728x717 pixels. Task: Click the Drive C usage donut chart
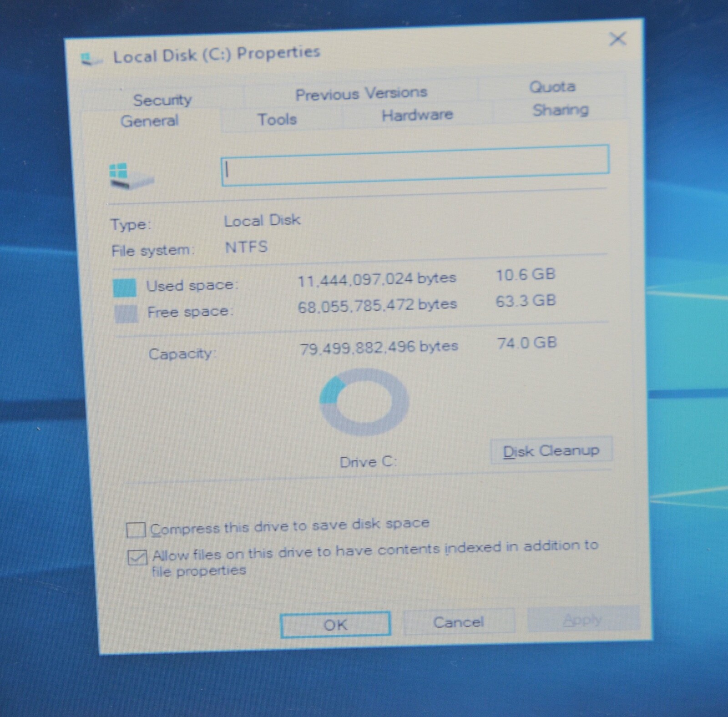(364, 402)
